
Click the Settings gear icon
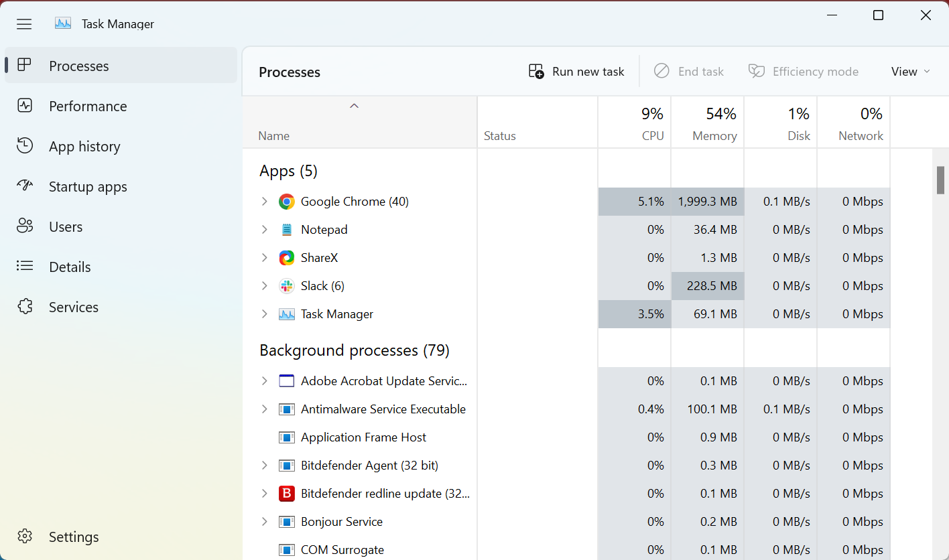click(x=25, y=537)
